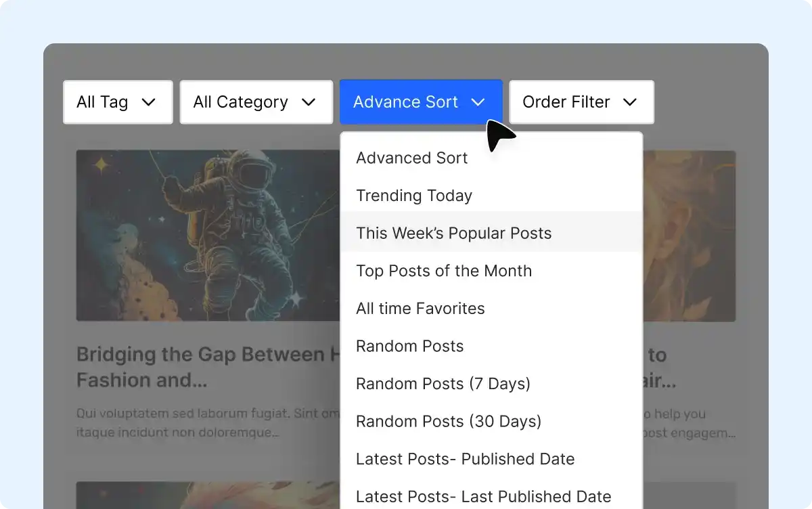Choose the plain Random Posts option
Screen dimensions: 812x509
(410, 346)
